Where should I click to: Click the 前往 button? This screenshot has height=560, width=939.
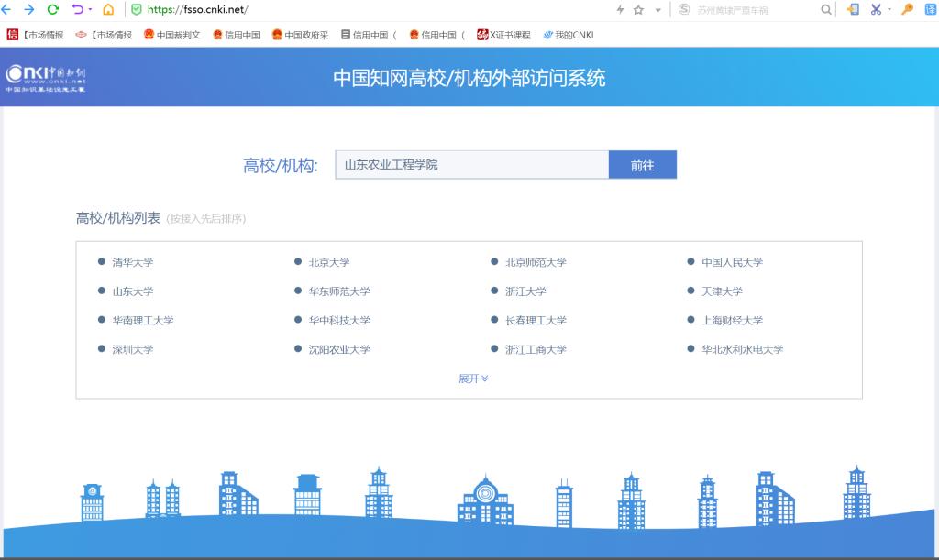tap(642, 165)
